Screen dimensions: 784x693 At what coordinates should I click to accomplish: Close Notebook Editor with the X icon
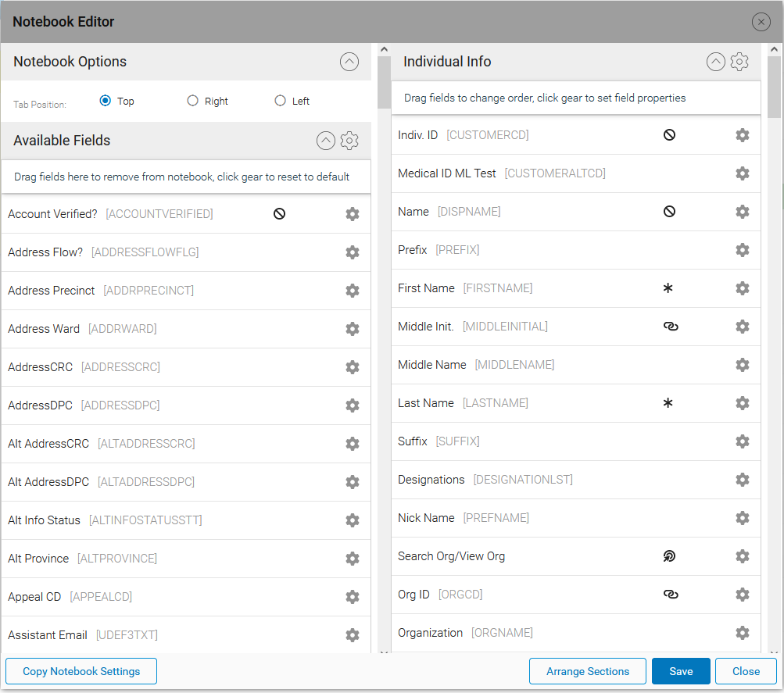761,22
